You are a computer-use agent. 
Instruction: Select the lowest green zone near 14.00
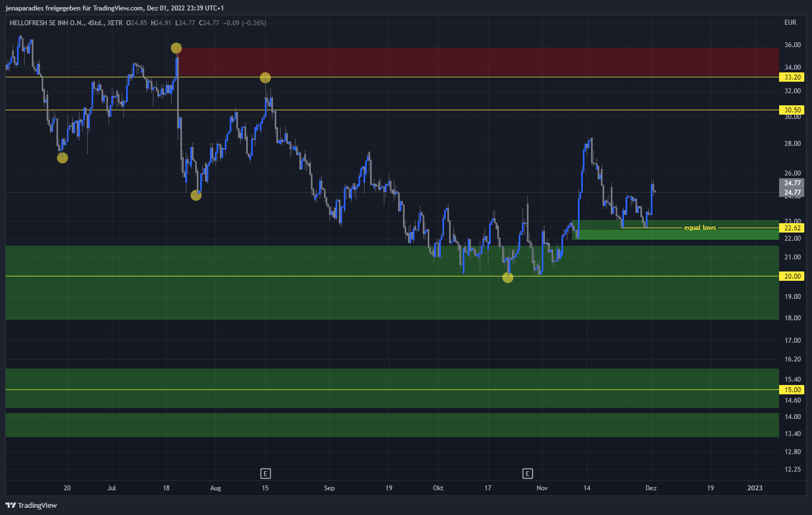click(x=392, y=425)
